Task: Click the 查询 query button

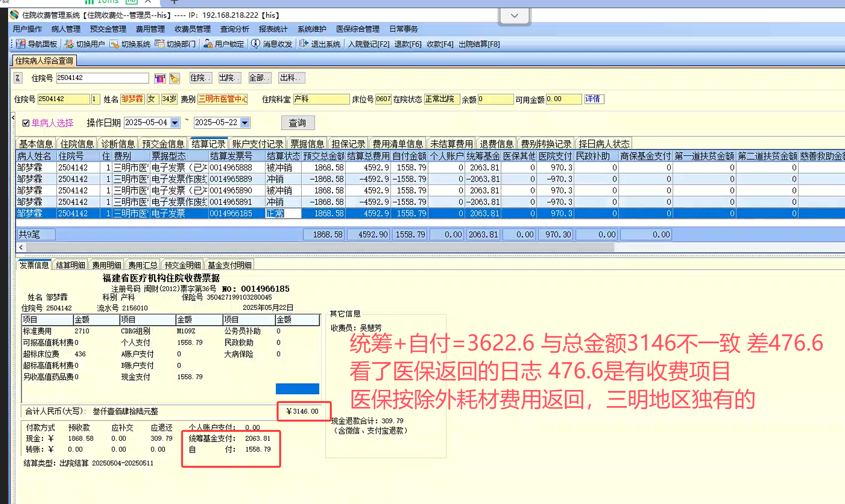Action: pyautogui.click(x=297, y=123)
